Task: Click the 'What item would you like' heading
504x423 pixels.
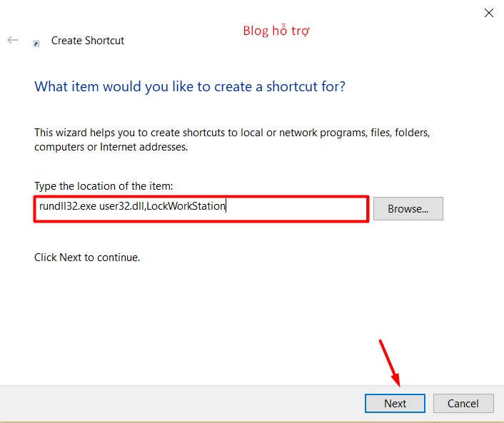Action: (x=190, y=87)
